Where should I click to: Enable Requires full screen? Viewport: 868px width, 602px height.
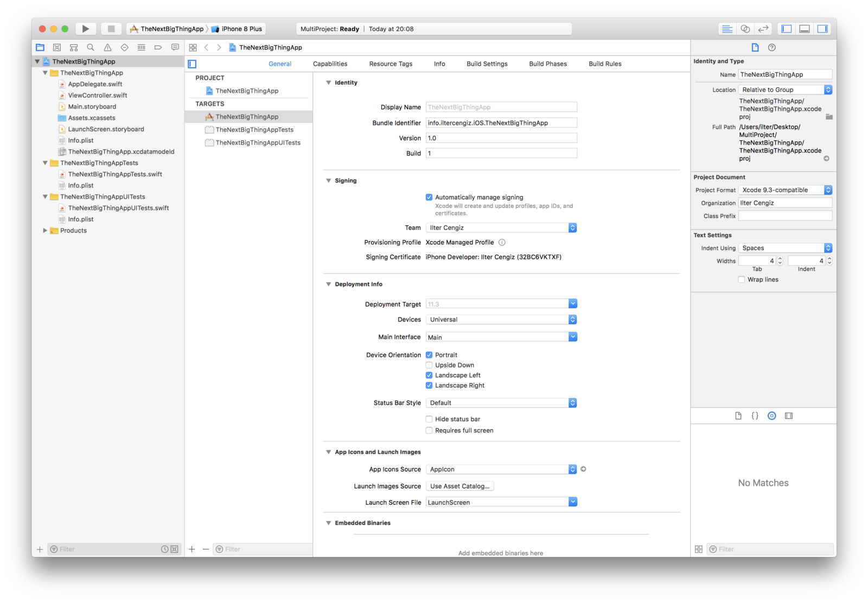429,430
